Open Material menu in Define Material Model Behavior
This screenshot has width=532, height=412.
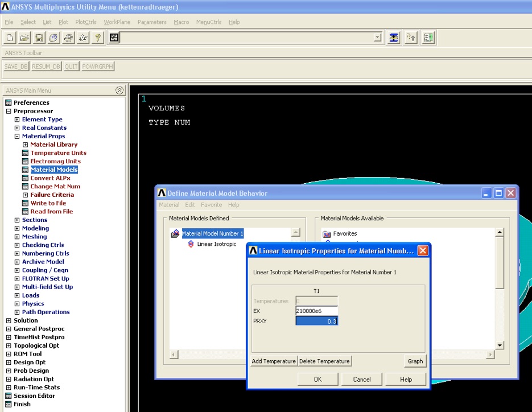tap(169, 205)
